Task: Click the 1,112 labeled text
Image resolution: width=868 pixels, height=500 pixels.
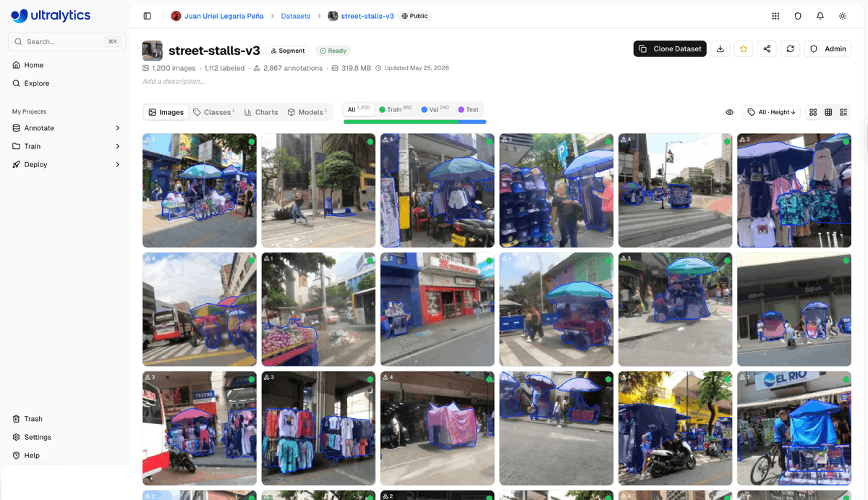Action: [224, 68]
